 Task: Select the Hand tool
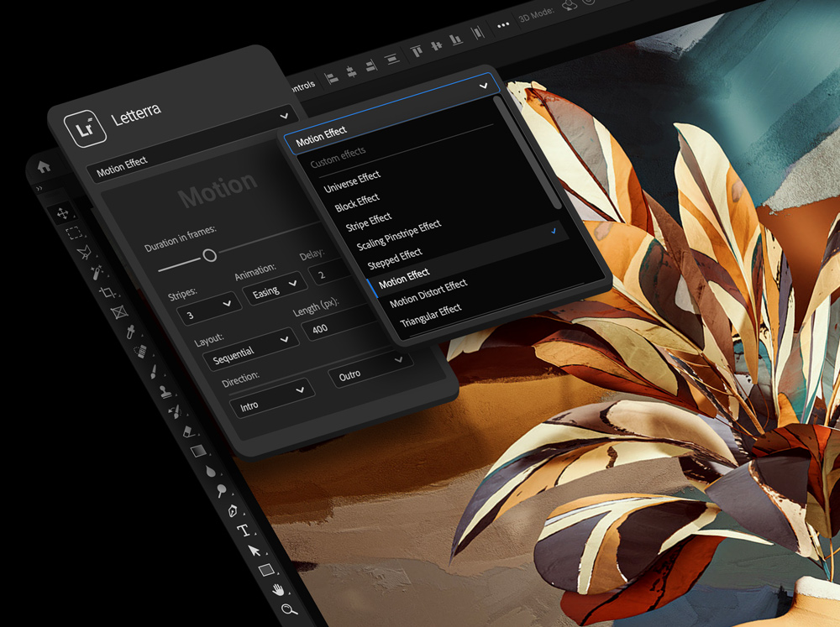pos(277,590)
